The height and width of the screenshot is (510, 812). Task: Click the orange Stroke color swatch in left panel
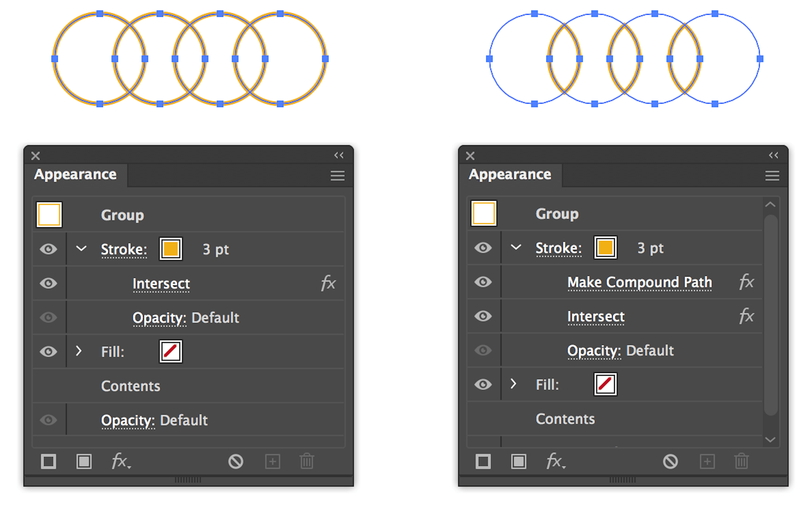pos(171,249)
